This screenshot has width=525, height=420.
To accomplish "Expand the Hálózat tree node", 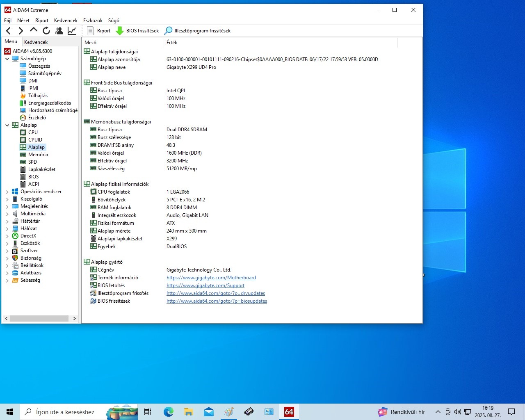I will (7, 228).
